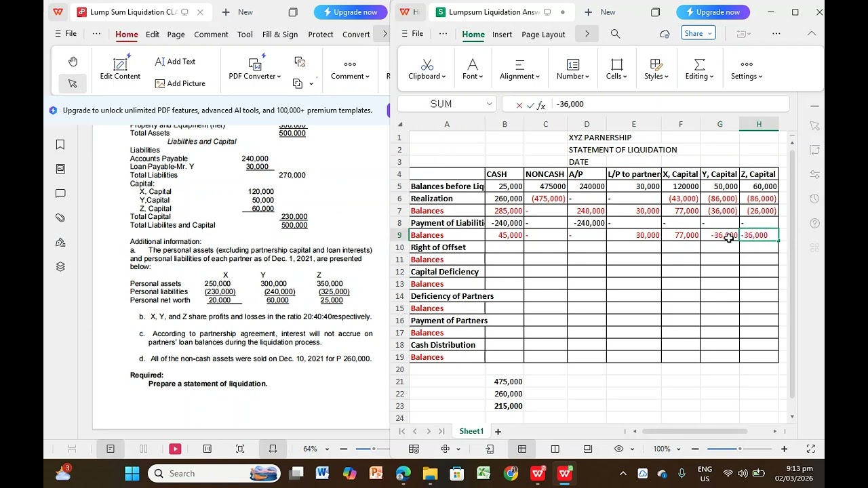Open the Name Box dropdown showing SUM
This screenshot has height=488, width=868.
click(x=489, y=104)
